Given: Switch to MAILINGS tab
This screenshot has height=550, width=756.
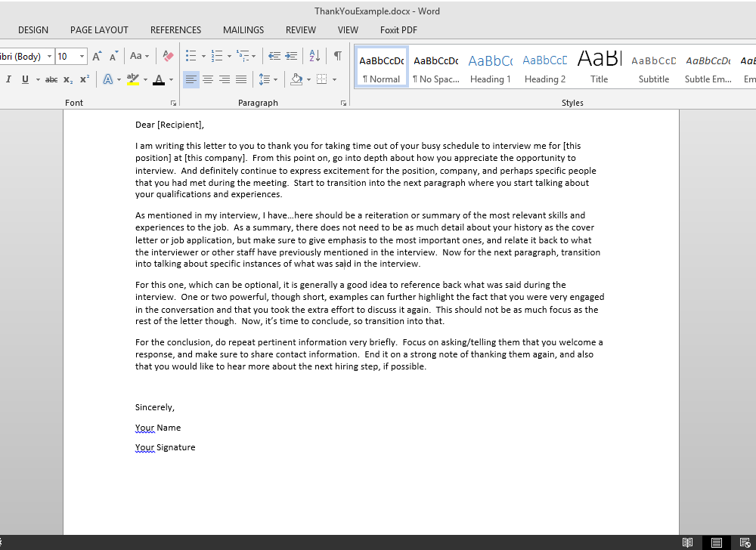Looking at the screenshot, I should [x=243, y=30].
